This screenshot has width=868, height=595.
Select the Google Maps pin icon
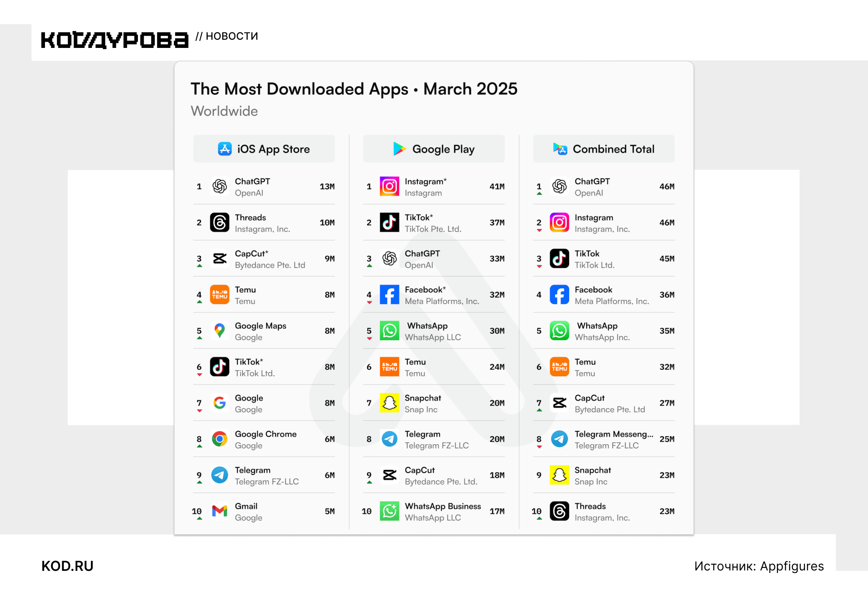(220, 331)
